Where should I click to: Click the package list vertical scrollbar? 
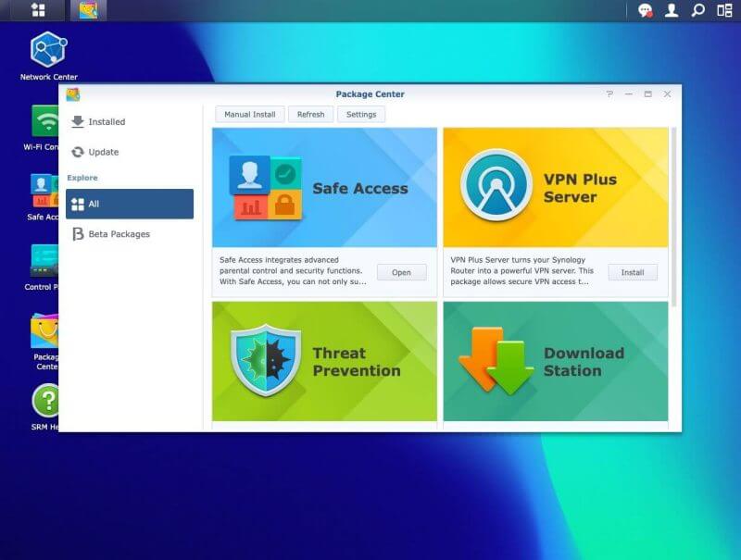(x=674, y=218)
